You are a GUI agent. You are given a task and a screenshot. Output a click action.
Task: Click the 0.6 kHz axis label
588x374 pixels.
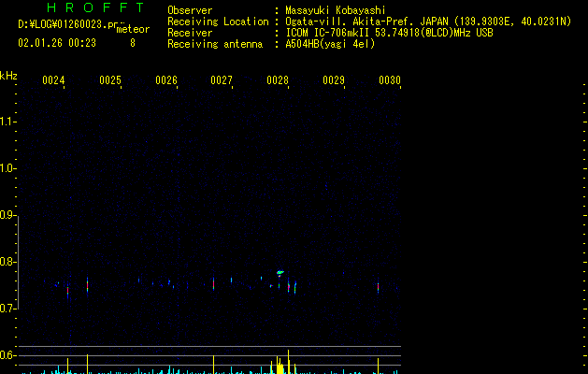point(7,355)
